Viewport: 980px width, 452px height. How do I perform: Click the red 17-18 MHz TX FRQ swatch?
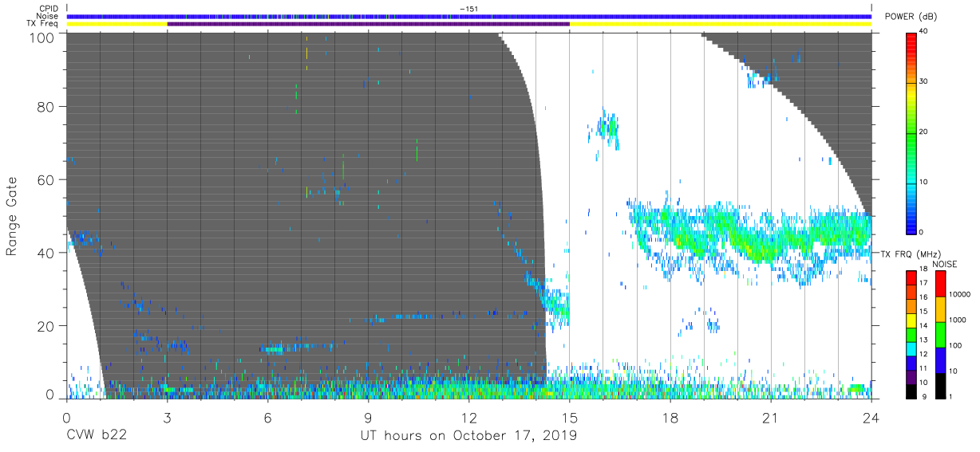(911, 277)
